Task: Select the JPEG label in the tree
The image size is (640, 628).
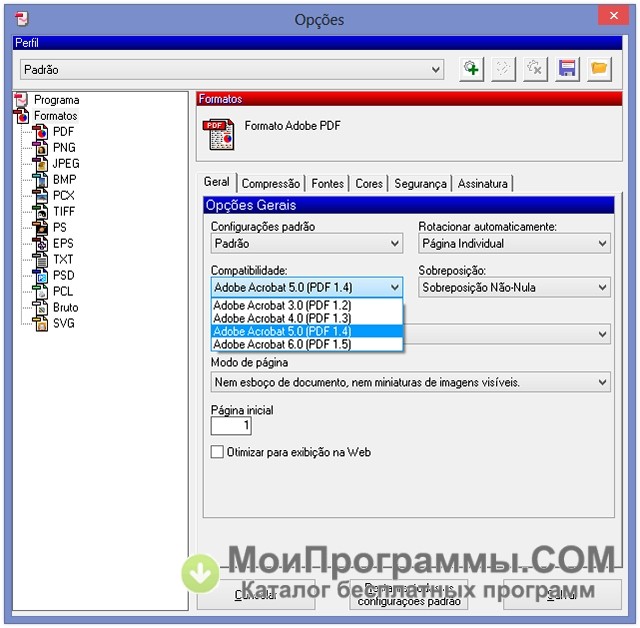Action: point(66,164)
